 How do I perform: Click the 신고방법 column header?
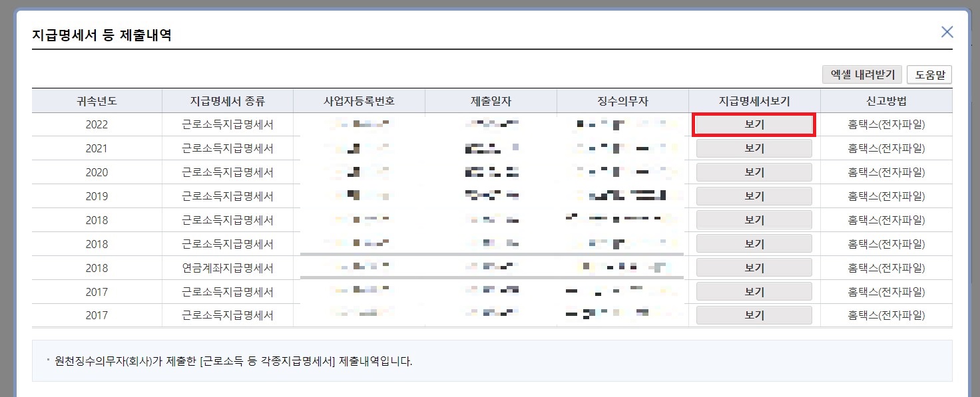click(885, 100)
